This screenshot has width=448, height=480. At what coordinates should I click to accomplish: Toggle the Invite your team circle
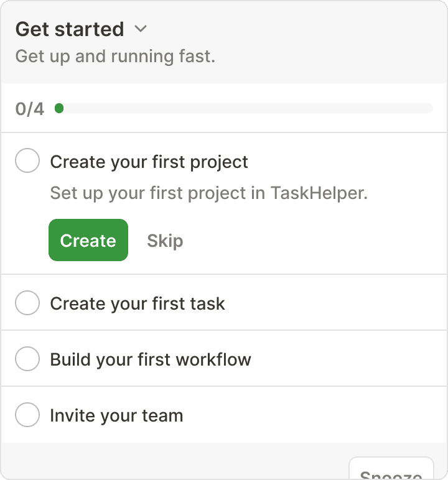[x=27, y=415]
